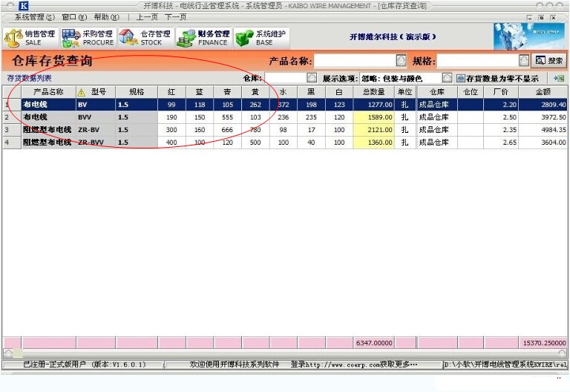
Task: Close the inner 仓库存货查询 window
Action: point(553,18)
